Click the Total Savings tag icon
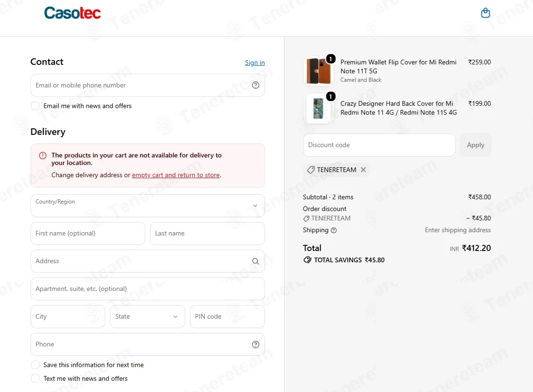Viewport: 533px width, 392px height. pos(307,260)
